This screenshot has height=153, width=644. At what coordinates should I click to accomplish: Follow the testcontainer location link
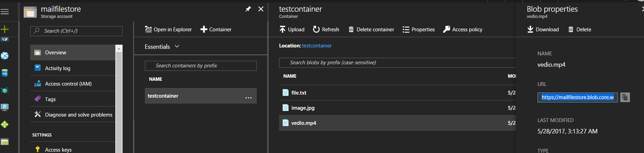coord(317,46)
